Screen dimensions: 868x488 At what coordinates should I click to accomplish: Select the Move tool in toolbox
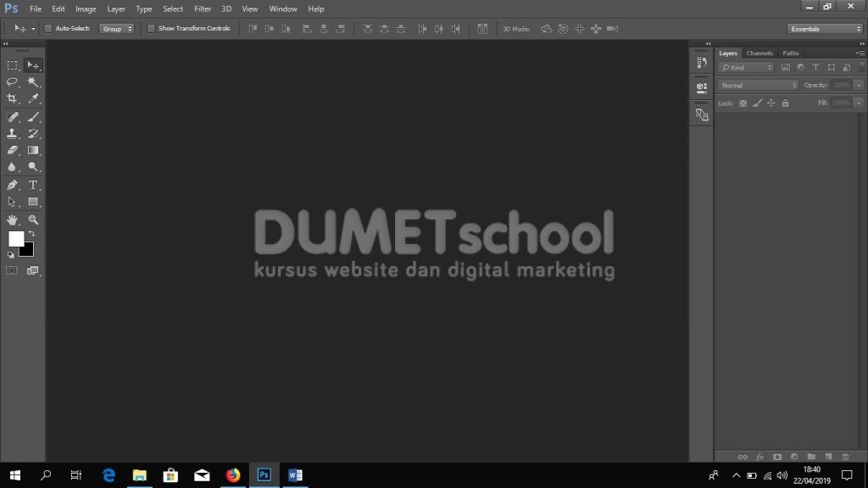pos(33,65)
